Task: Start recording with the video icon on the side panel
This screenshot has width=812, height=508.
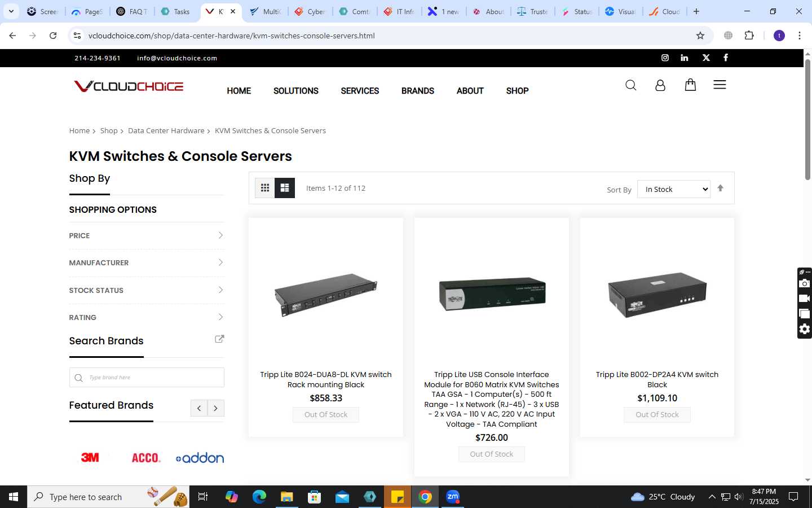Action: 805,299
